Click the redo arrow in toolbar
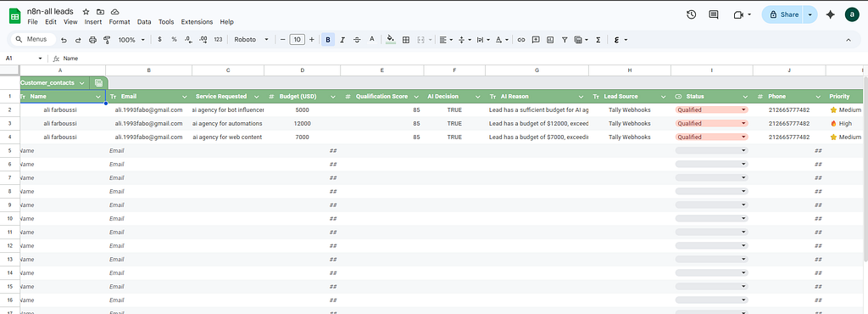Image resolution: width=868 pixels, height=314 pixels. [78, 40]
